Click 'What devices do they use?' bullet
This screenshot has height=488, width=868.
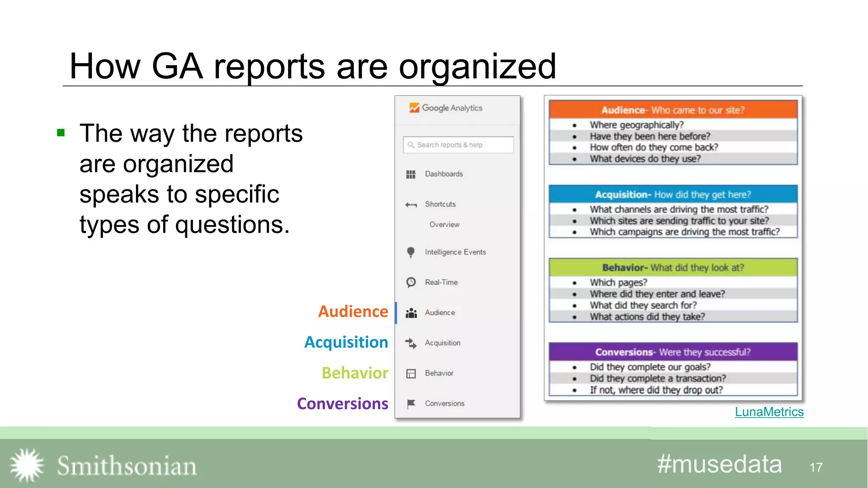[x=645, y=159]
